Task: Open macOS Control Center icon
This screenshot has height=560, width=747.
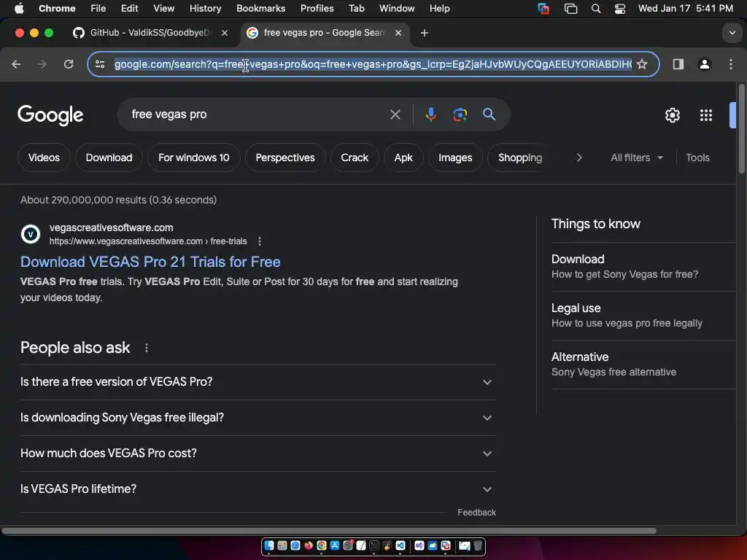Action: point(620,9)
